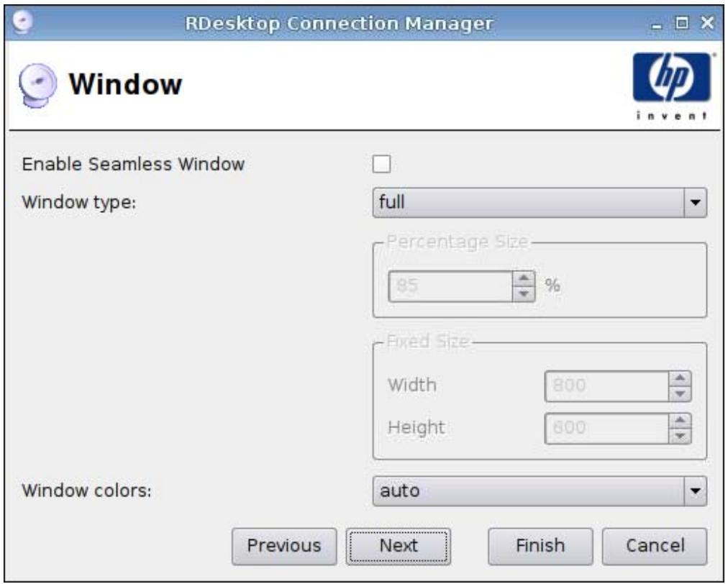Cancel the connection wizard

point(655,546)
